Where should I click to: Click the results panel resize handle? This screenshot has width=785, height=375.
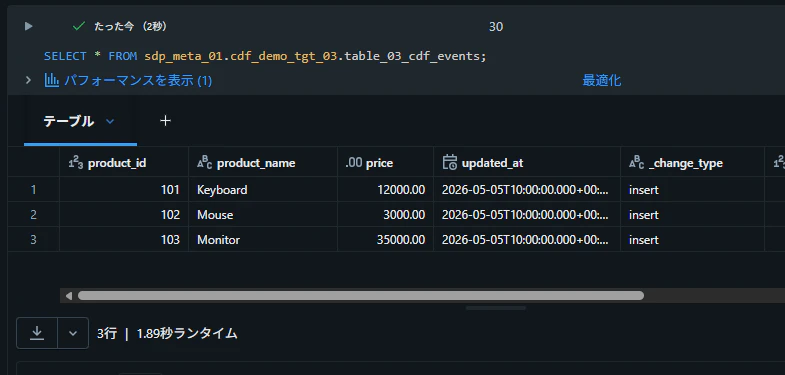[x=496, y=308]
